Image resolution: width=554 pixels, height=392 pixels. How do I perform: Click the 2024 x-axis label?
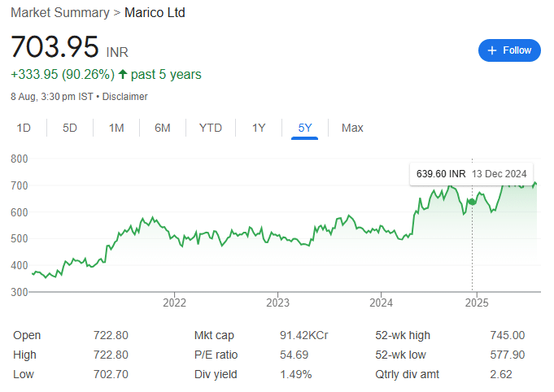[x=381, y=303]
